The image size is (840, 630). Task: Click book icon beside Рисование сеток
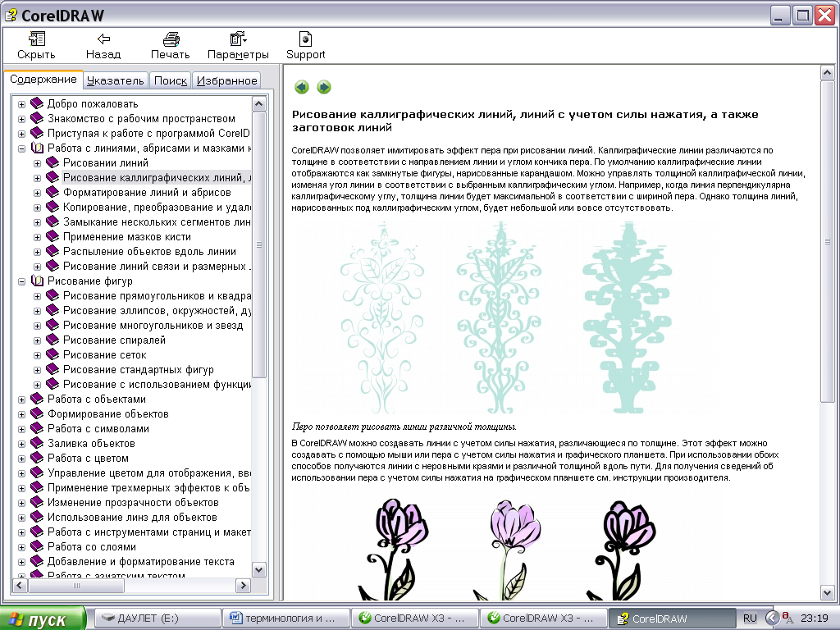52,354
